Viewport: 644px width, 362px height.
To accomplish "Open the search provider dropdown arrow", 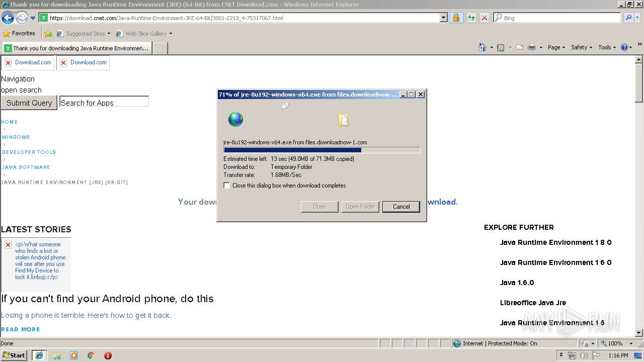I will [x=638, y=18].
